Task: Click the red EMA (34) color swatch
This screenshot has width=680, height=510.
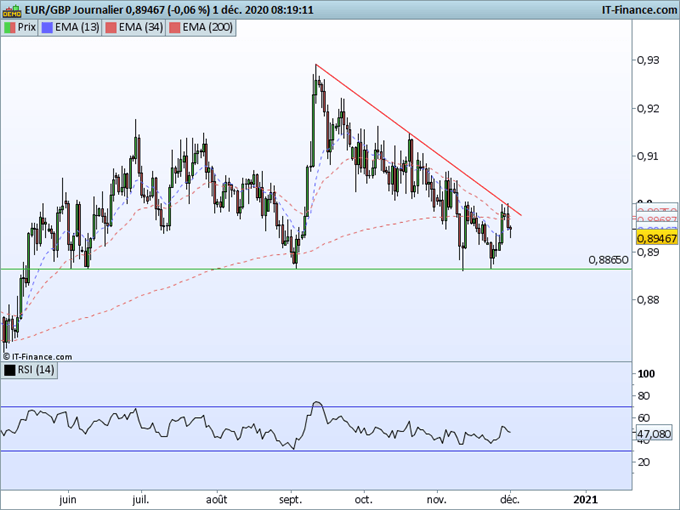Action: pyautogui.click(x=111, y=28)
